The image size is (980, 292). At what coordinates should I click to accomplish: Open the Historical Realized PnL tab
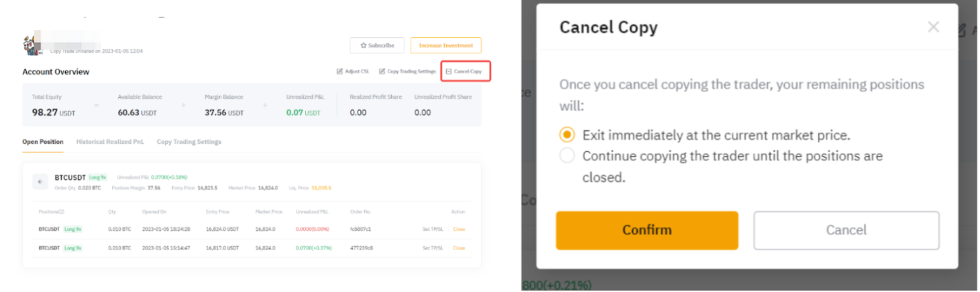tap(110, 142)
